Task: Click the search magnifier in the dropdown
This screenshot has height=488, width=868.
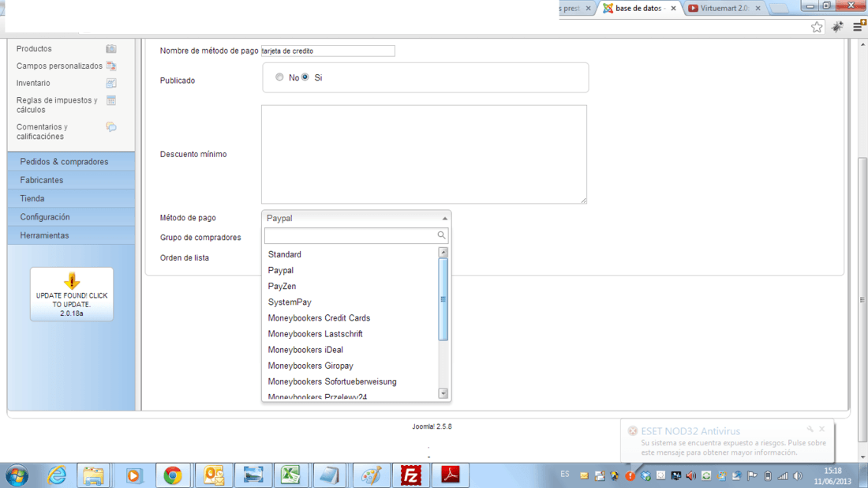Action: coord(441,235)
